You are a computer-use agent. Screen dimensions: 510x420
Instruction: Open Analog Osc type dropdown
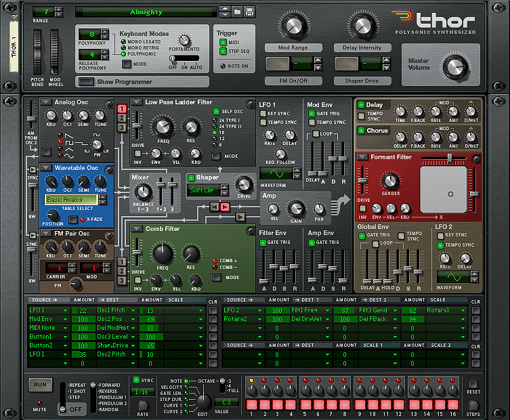45,102
